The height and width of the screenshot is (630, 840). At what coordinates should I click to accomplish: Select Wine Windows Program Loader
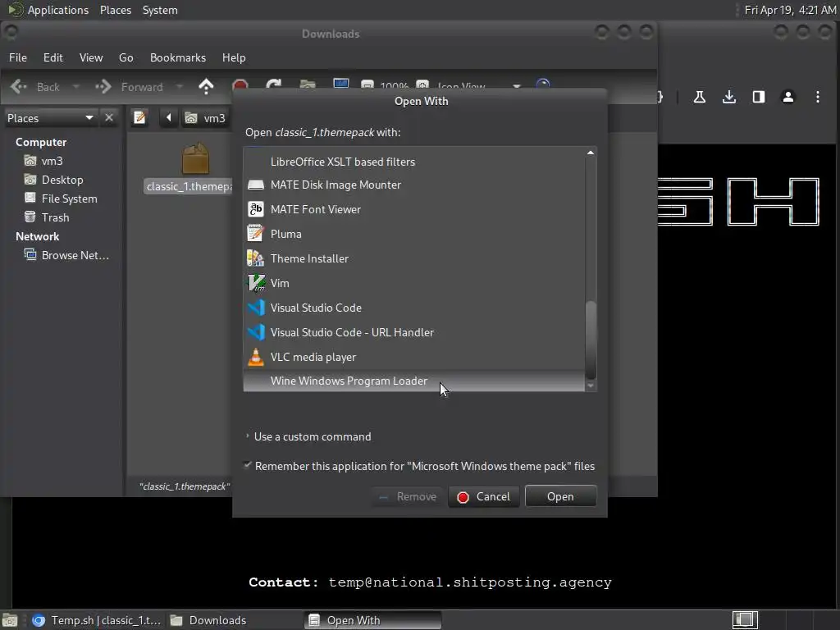click(414, 381)
